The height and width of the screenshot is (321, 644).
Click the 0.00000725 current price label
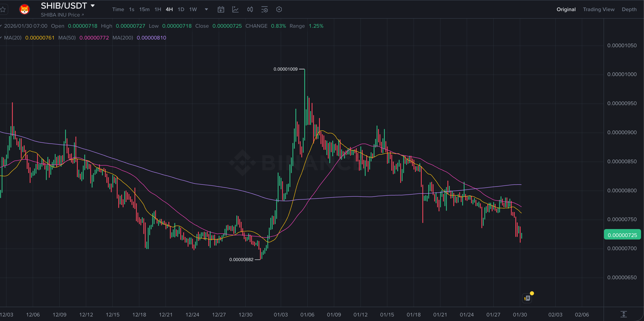622,235
